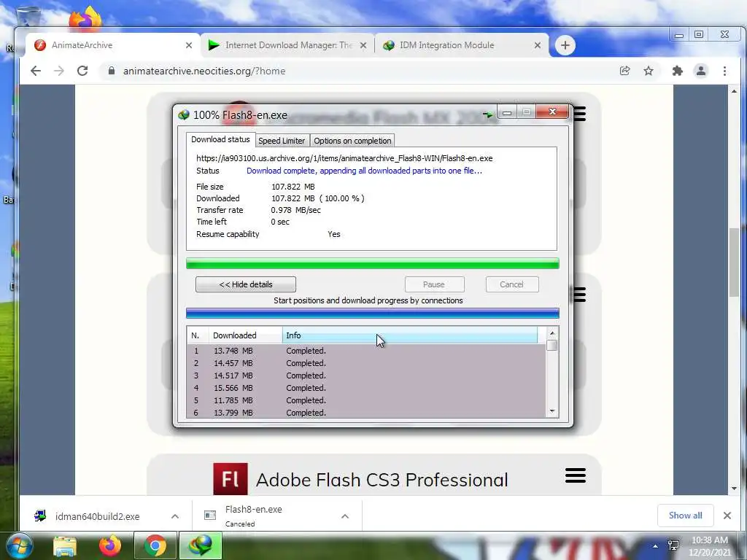Select the Download status tab

click(x=220, y=139)
